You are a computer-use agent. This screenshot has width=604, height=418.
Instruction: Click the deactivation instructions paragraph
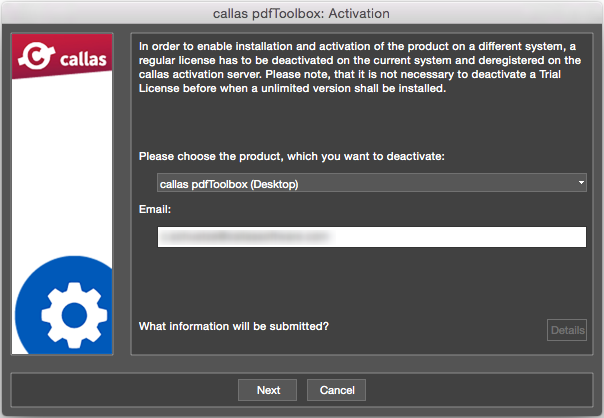click(360, 67)
